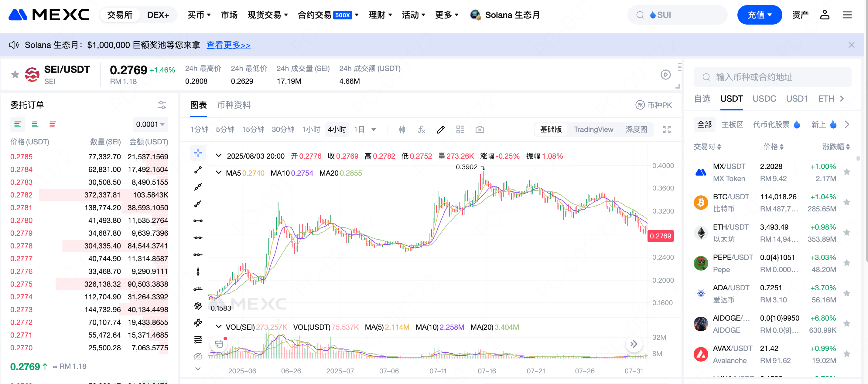Favorite the BTC/USDT pair star
Screen dimensions: 868x384
[x=846, y=202]
